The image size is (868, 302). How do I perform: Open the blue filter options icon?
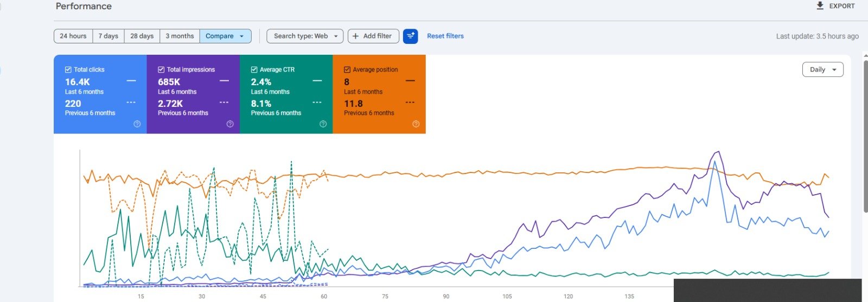tap(411, 36)
